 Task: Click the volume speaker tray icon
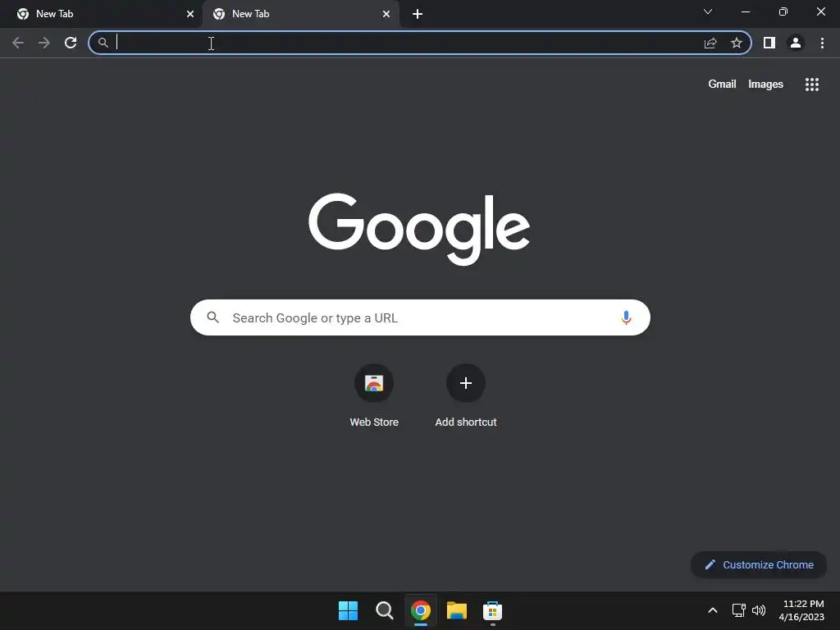click(759, 610)
